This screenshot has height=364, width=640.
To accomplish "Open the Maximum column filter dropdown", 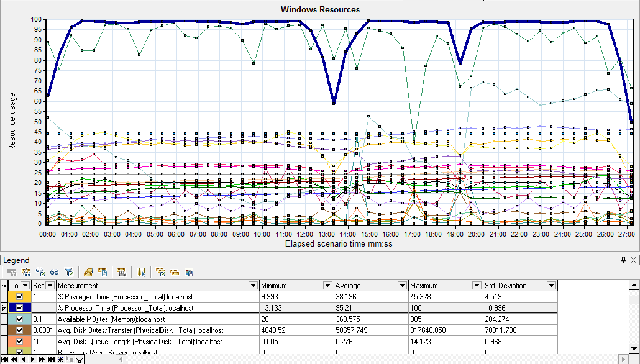I will click(x=477, y=286).
